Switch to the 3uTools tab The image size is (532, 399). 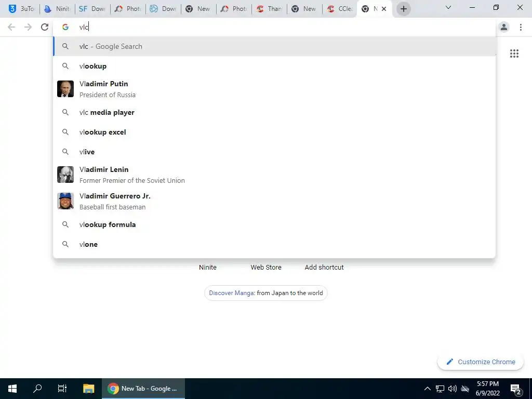coord(21,9)
